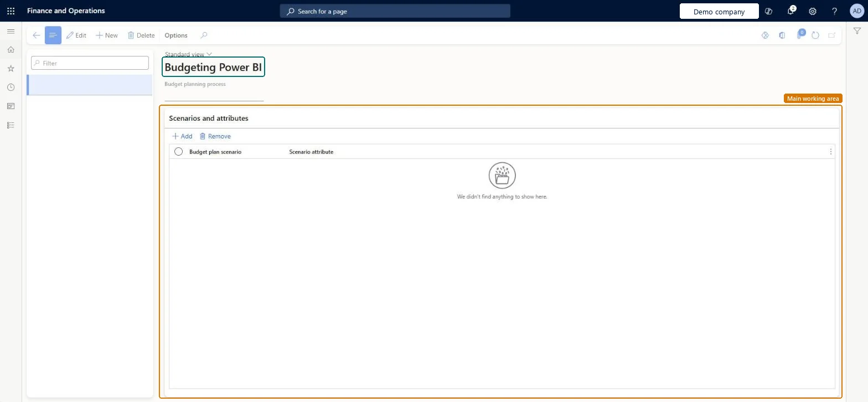Add a scenario row

182,136
